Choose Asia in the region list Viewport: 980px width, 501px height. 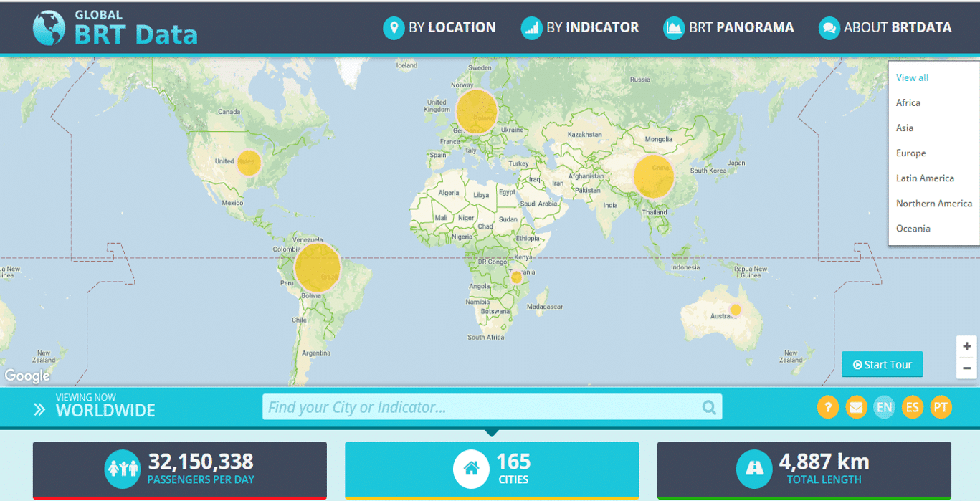pos(905,128)
